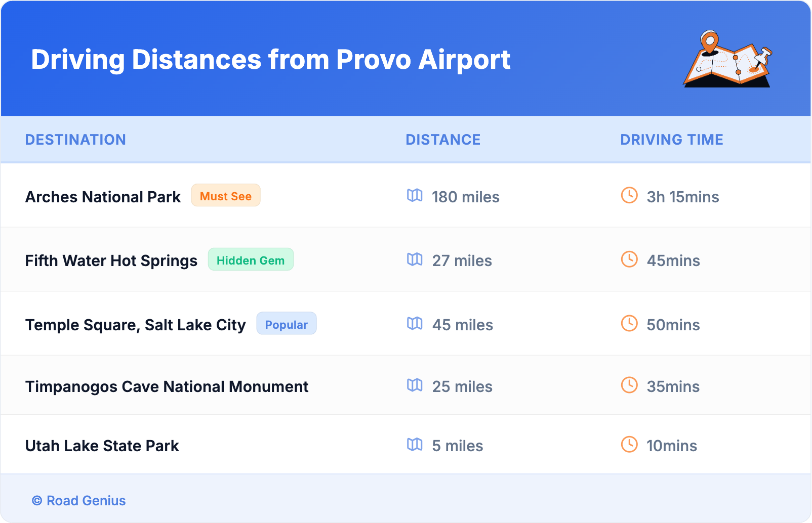The image size is (812, 523).
Task: Click the Hidden Gem badge
Action: [x=251, y=260]
